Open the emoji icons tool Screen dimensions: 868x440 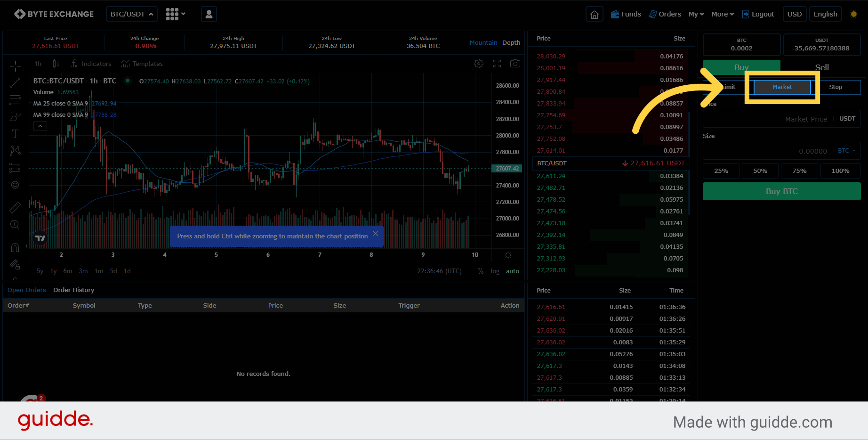[15, 185]
